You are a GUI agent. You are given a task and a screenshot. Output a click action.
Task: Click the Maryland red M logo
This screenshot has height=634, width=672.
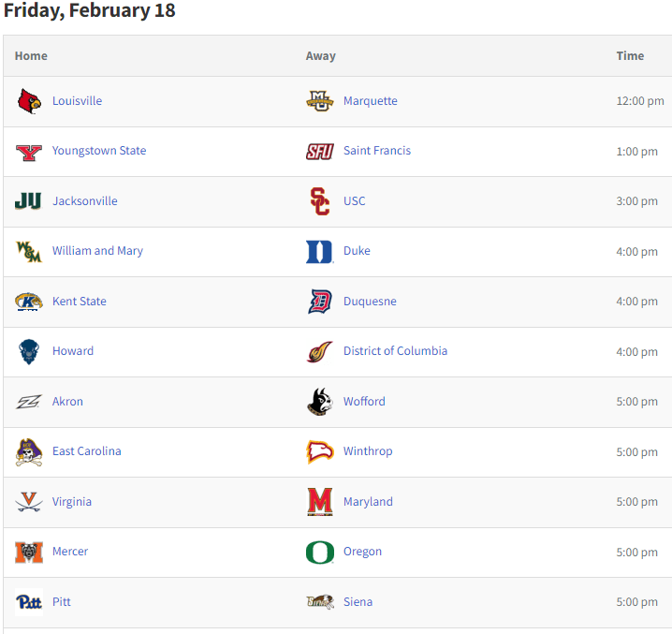click(320, 502)
